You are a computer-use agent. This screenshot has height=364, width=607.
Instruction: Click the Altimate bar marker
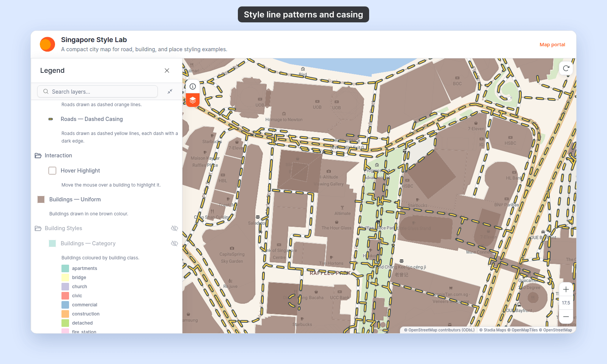(x=342, y=208)
